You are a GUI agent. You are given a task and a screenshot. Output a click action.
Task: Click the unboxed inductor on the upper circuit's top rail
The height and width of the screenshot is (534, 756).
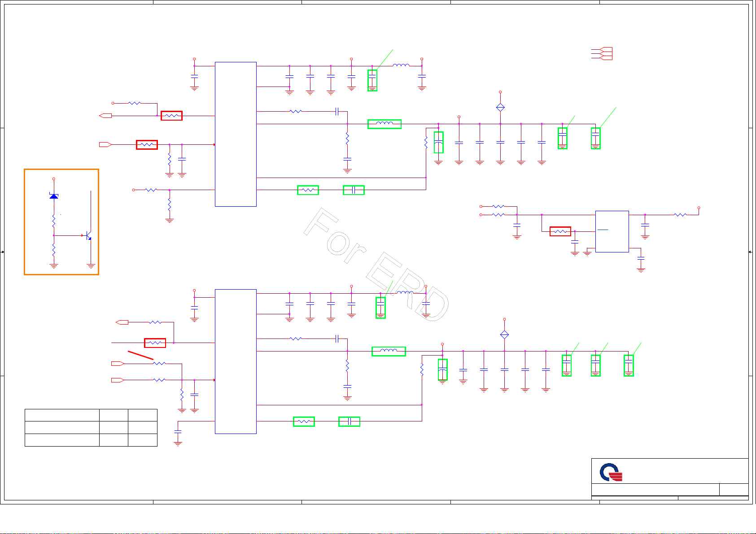click(x=401, y=66)
